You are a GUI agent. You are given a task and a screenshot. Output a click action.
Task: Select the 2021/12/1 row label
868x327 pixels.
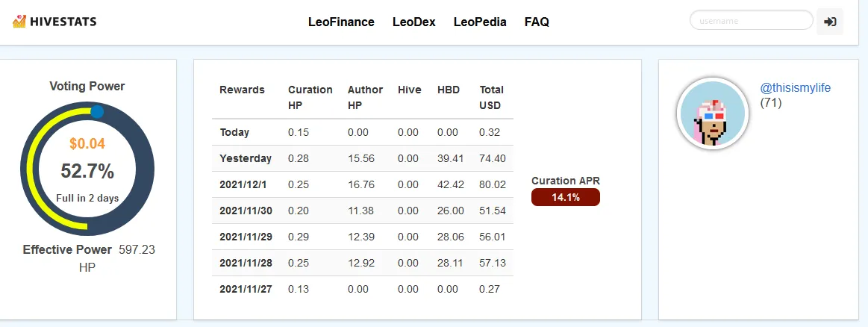coord(243,185)
